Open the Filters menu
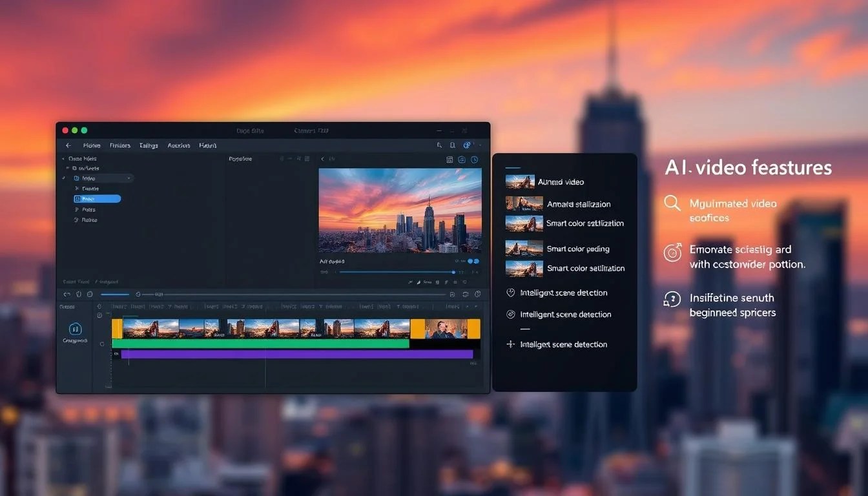This screenshot has width=868, height=496. pos(119,145)
